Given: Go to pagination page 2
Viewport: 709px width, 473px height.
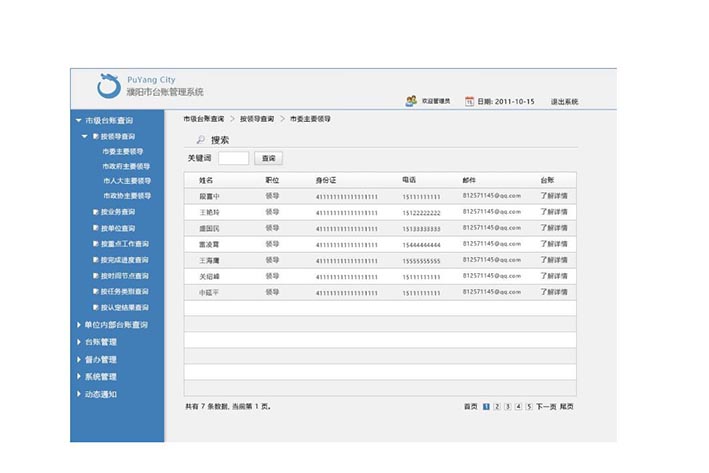Looking at the screenshot, I should point(497,407).
